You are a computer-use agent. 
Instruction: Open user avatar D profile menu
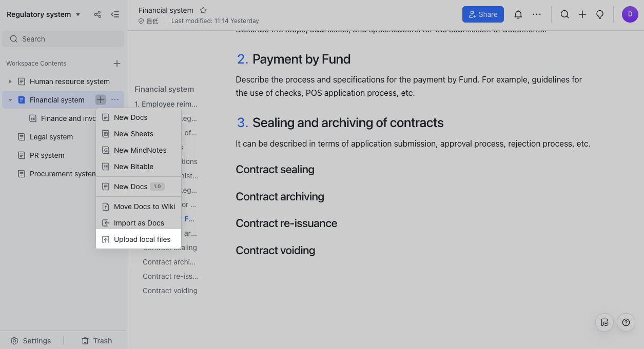pyautogui.click(x=630, y=14)
